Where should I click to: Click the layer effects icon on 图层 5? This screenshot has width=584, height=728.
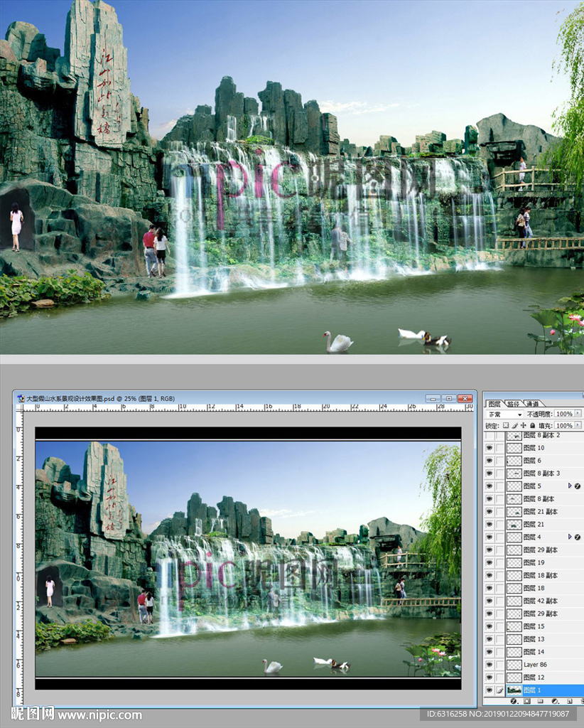(x=578, y=486)
